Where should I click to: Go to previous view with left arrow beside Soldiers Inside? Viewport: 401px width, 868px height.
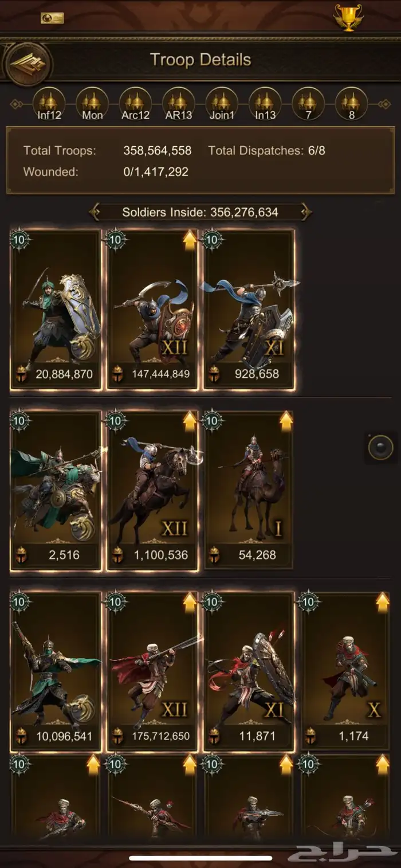pos(95,212)
